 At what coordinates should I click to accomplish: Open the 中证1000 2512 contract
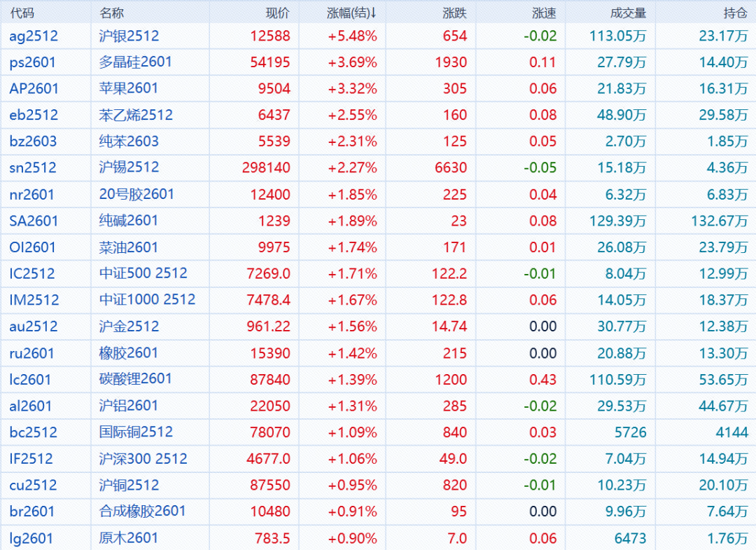click(x=147, y=300)
